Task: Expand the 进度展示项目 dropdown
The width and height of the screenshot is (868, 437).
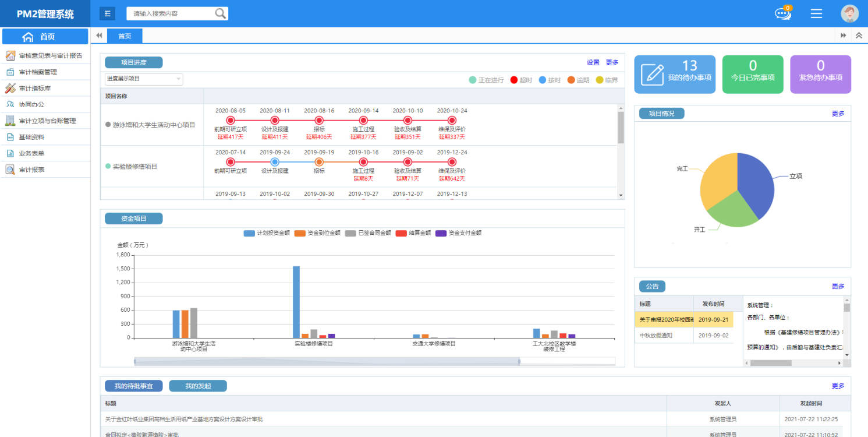Action: (144, 79)
